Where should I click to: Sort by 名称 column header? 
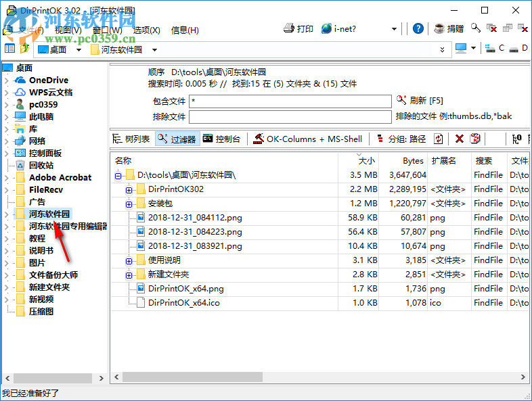coord(224,161)
